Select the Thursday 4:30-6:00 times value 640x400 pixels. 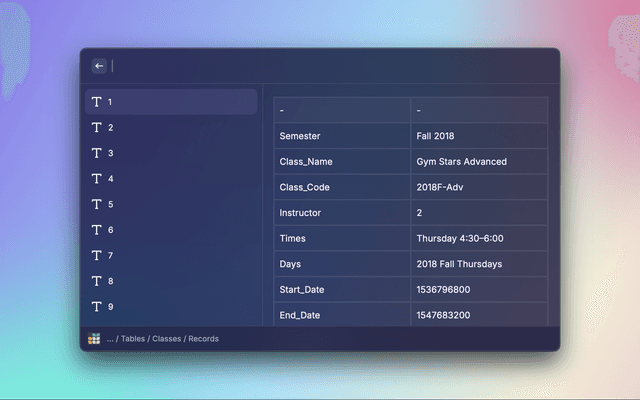[460, 239]
